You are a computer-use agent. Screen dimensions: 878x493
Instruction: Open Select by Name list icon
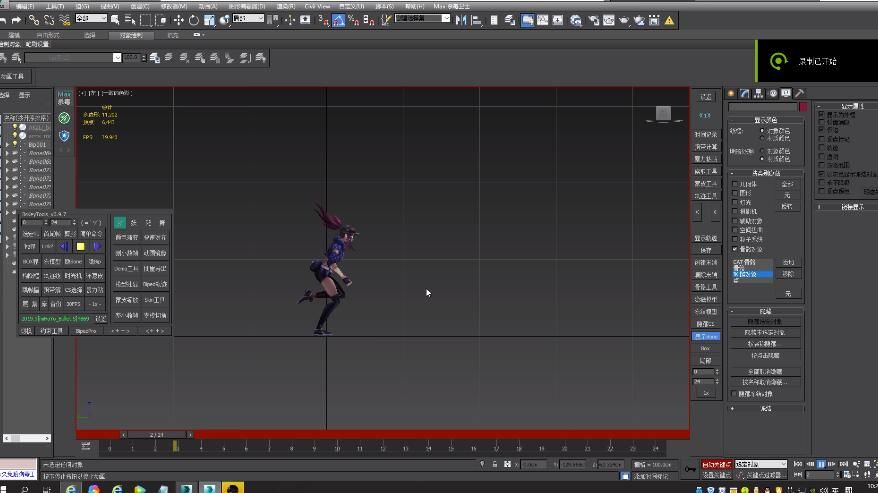130,20
